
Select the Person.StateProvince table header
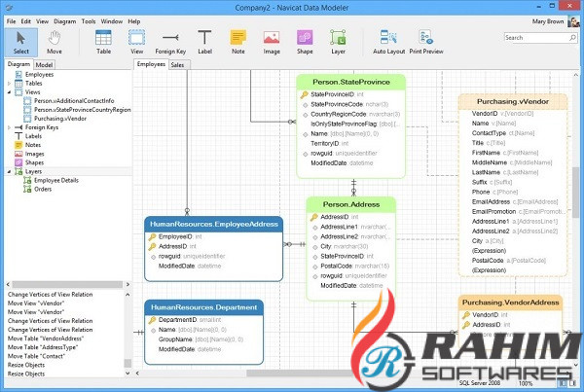point(350,82)
